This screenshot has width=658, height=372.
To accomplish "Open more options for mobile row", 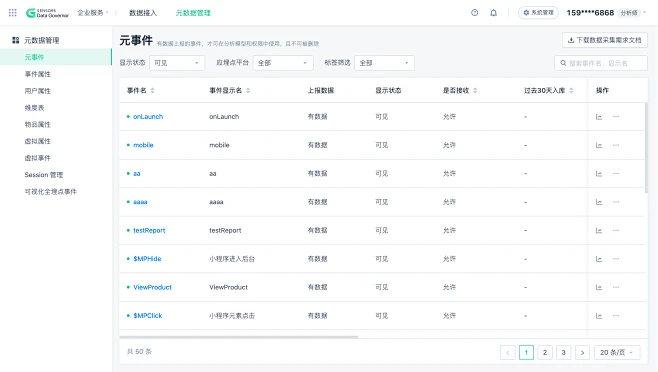I will [616, 145].
